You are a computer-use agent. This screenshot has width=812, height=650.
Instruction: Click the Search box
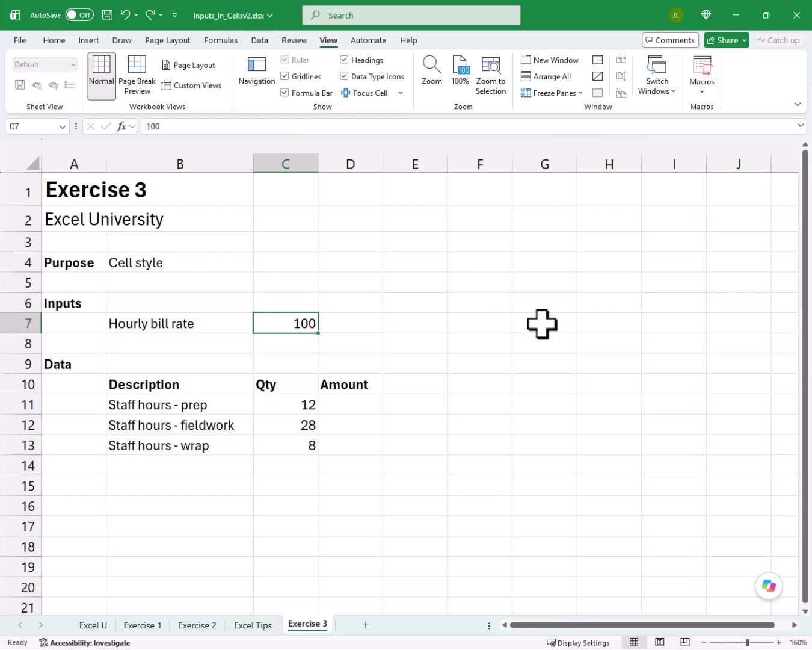(411, 16)
